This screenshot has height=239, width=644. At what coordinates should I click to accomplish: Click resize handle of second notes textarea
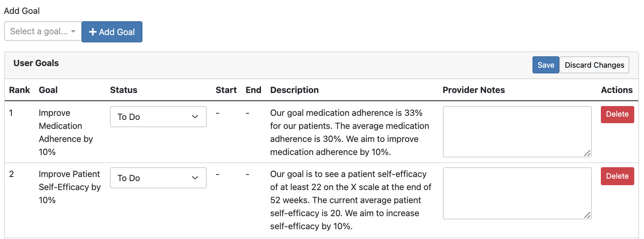pos(587,215)
